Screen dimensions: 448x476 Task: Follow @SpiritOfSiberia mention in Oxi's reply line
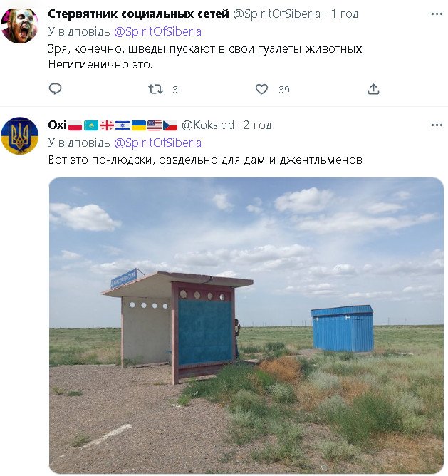coord(157,143)
